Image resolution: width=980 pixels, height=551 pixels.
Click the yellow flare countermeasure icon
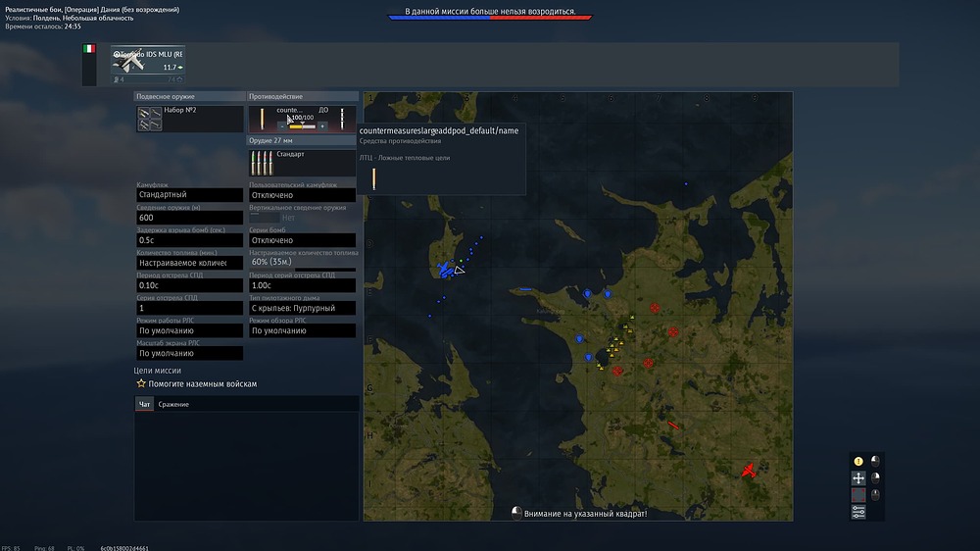tap(262, 119)
